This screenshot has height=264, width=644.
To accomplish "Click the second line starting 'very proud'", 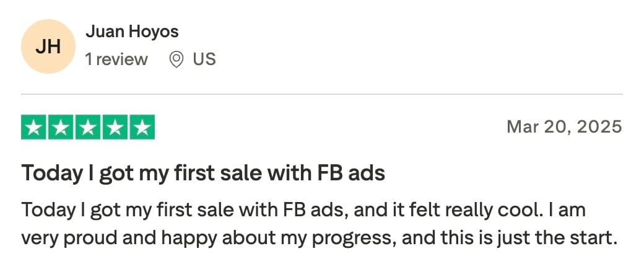I will (x=319, y=238).
